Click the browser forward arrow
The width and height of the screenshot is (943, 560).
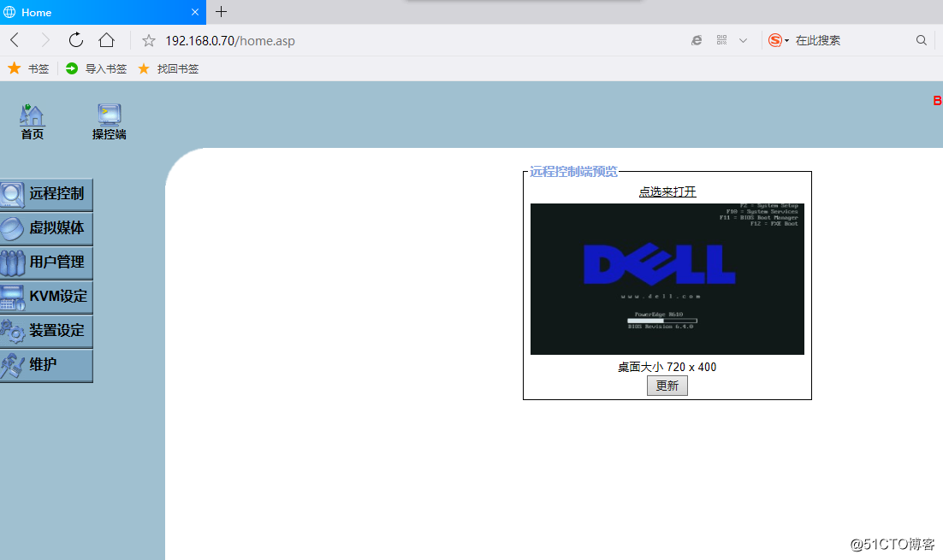45,40
